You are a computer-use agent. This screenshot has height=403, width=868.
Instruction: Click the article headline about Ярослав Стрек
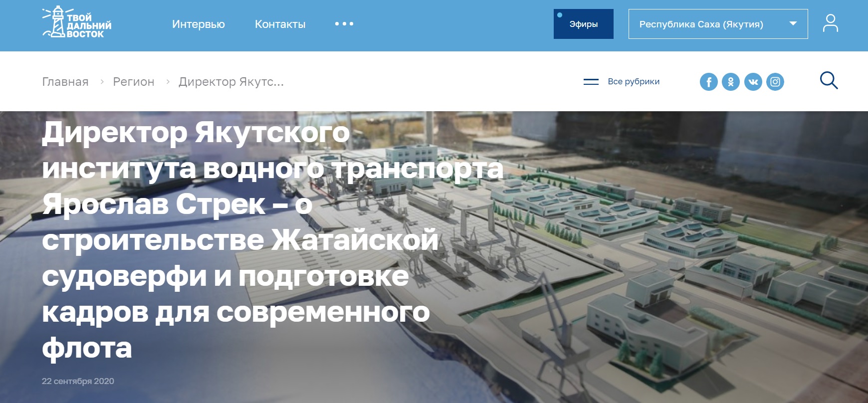272,240
